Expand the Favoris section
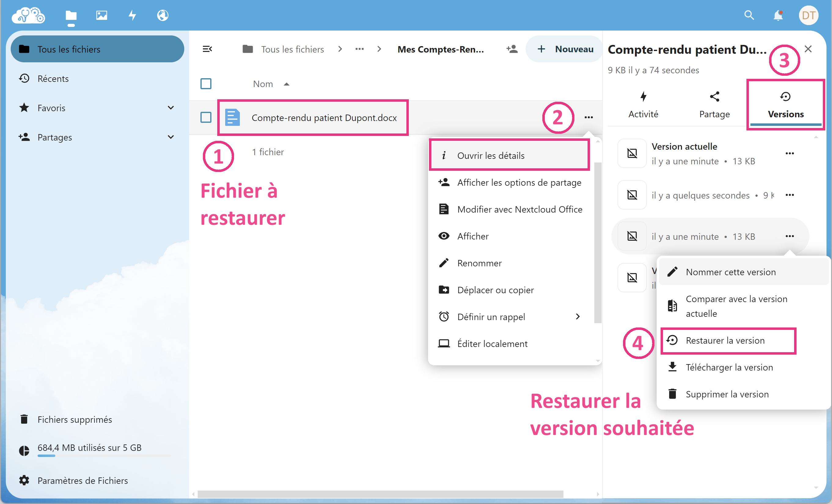The width and height of the screenshot is (832, 504). tap(171, 108)
